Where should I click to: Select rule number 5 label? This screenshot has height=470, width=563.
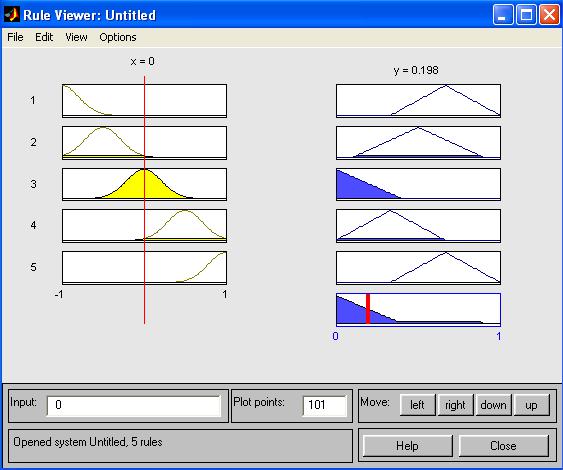(x=33, y=267)
